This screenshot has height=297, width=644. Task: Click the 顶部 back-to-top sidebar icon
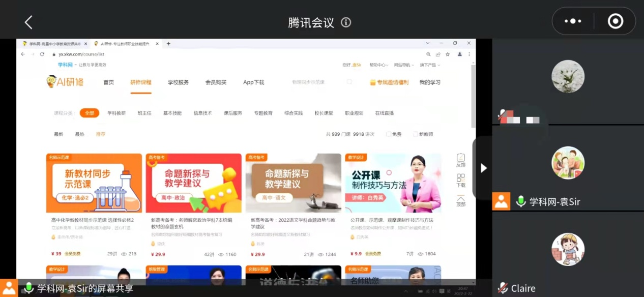point(461,201)
